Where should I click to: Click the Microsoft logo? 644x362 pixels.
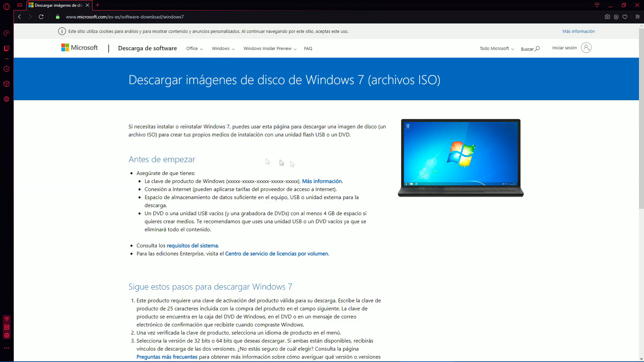tap(79, 48)
